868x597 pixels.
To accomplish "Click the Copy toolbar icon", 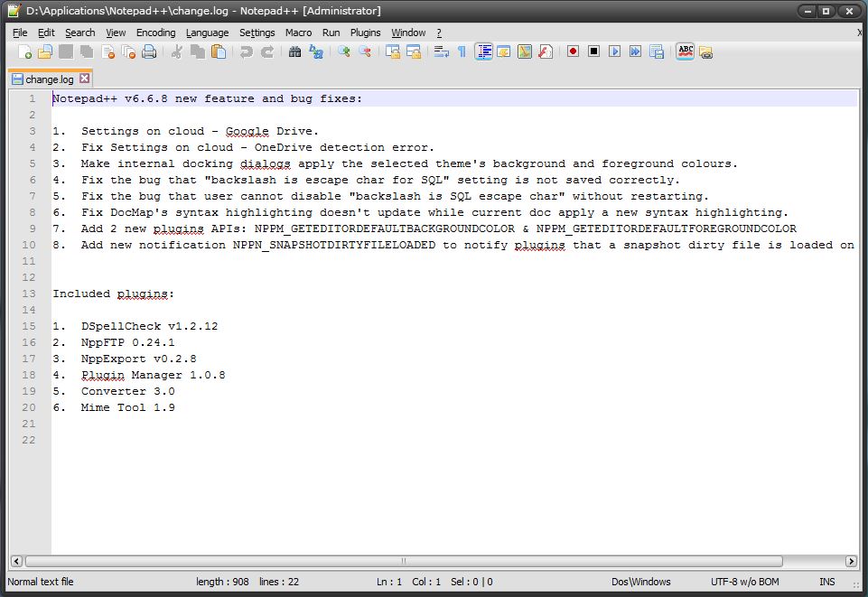I will [198, 52].
